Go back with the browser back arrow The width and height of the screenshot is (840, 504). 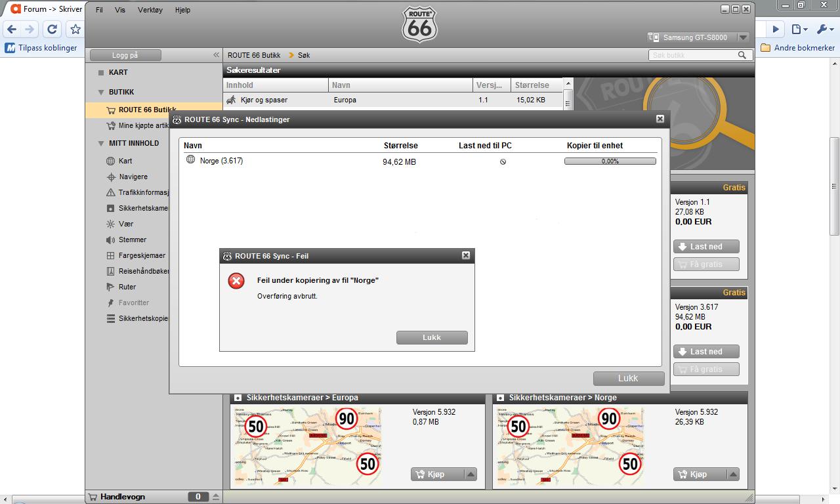[x=12, y=29]
